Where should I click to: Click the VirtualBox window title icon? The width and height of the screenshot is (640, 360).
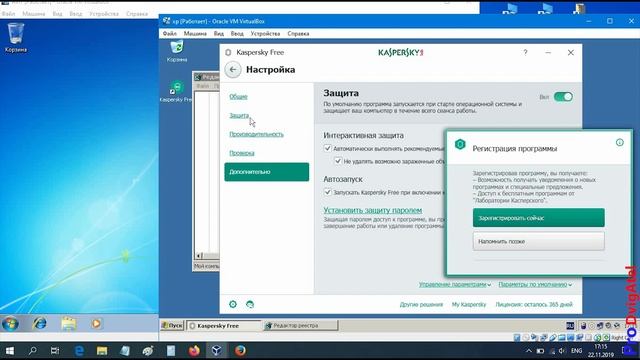click(166, 21)
